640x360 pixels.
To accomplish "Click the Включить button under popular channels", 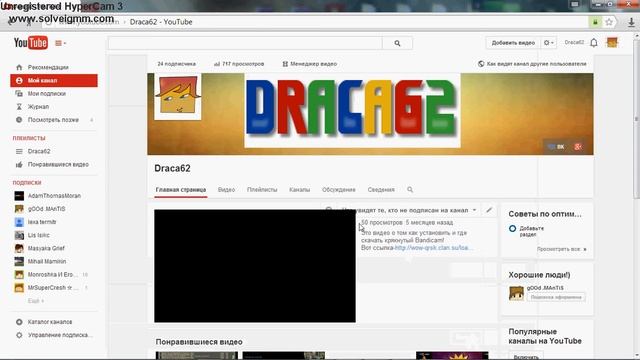I will point(527,356).
